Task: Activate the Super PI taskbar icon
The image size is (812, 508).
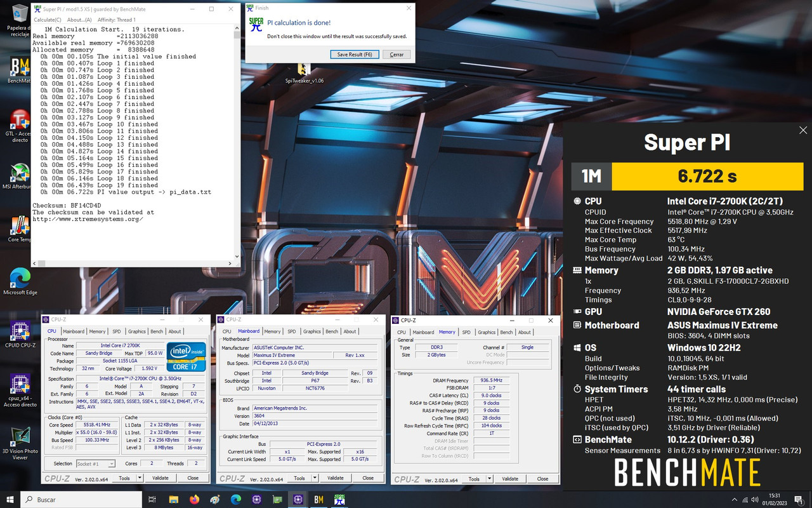Action: click(x=339, y=500)
